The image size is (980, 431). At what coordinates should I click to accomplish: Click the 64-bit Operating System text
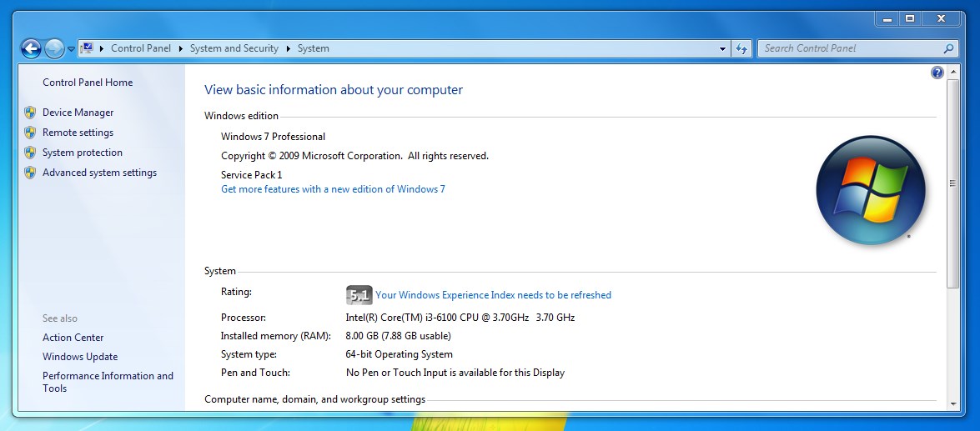coord(399,354)
